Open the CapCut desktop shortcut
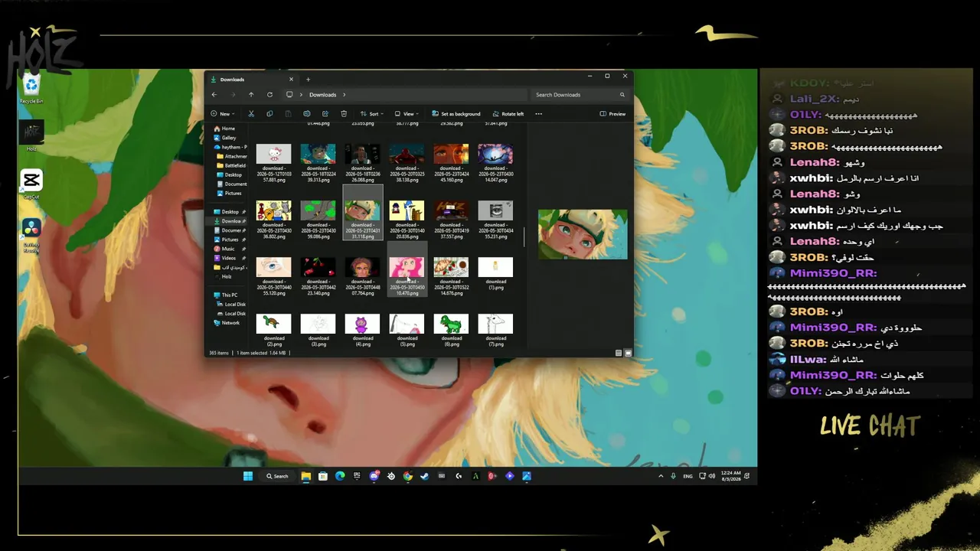Screen dimensions: 980x551 (x=31, y=184)
